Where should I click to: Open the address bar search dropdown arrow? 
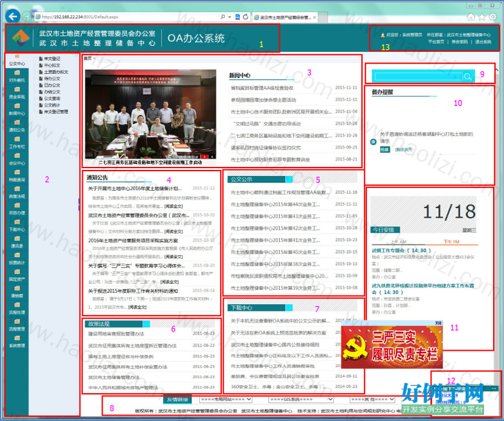click(x=230, y=17)
